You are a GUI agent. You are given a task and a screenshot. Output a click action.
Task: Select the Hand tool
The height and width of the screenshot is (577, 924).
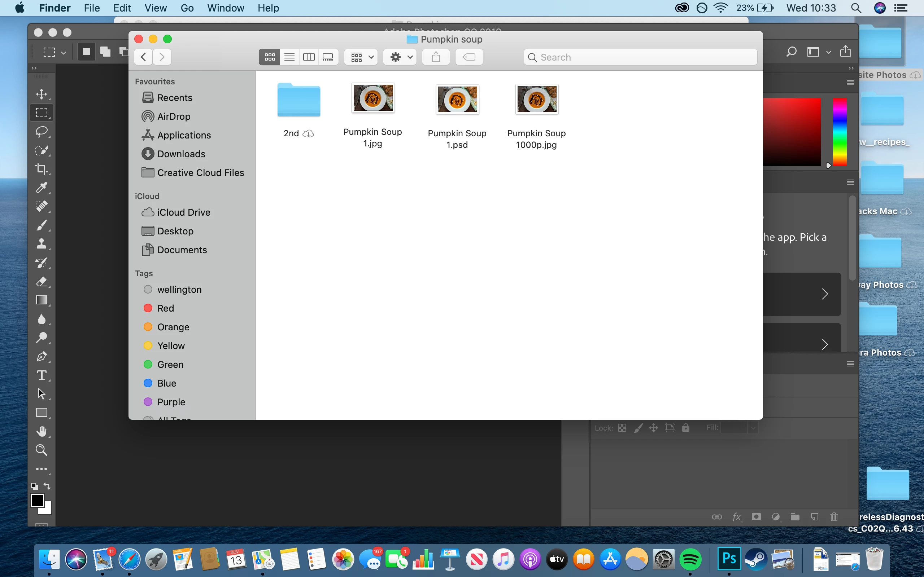[41, 431]
